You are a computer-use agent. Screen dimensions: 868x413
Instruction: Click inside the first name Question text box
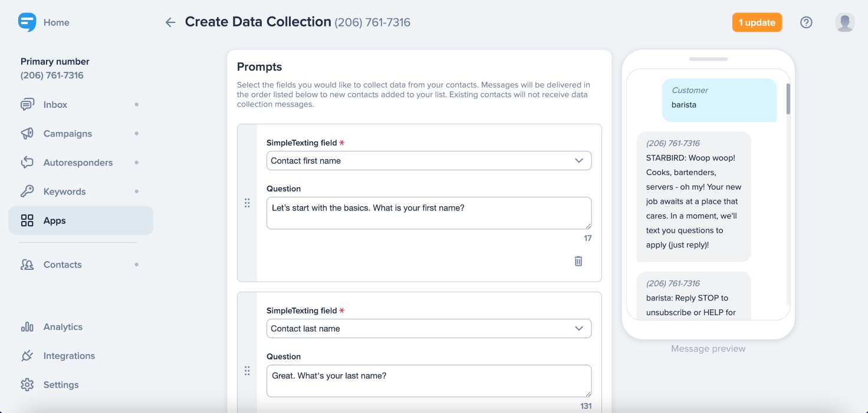point(429,213)
